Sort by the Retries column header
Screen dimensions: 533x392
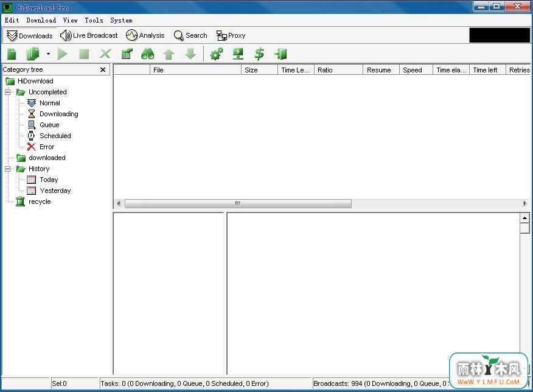point(518,70)
